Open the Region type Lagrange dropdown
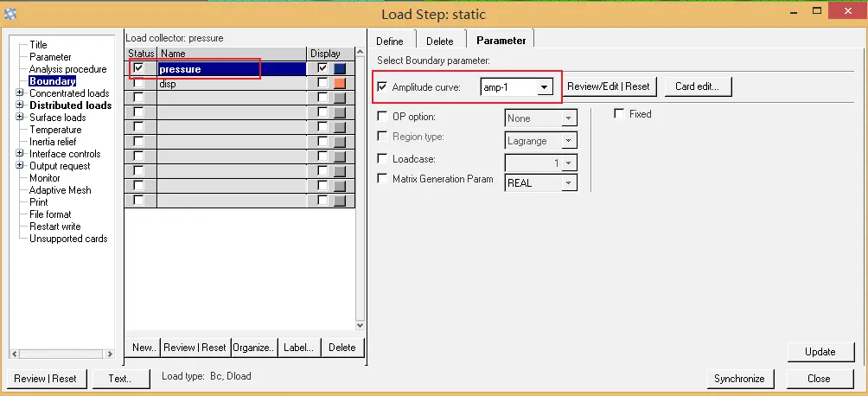This screenshot has width=868, height=396. coord(569,141)
